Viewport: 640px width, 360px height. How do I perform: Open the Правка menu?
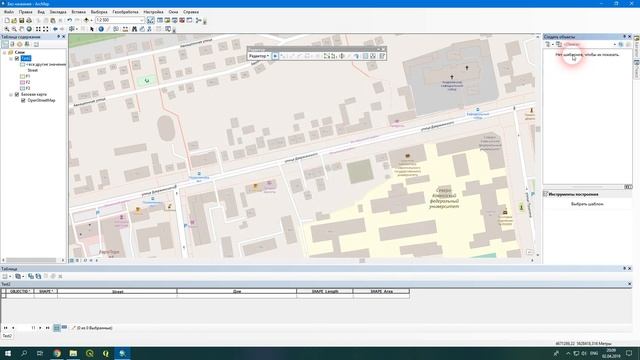(25, 12)
